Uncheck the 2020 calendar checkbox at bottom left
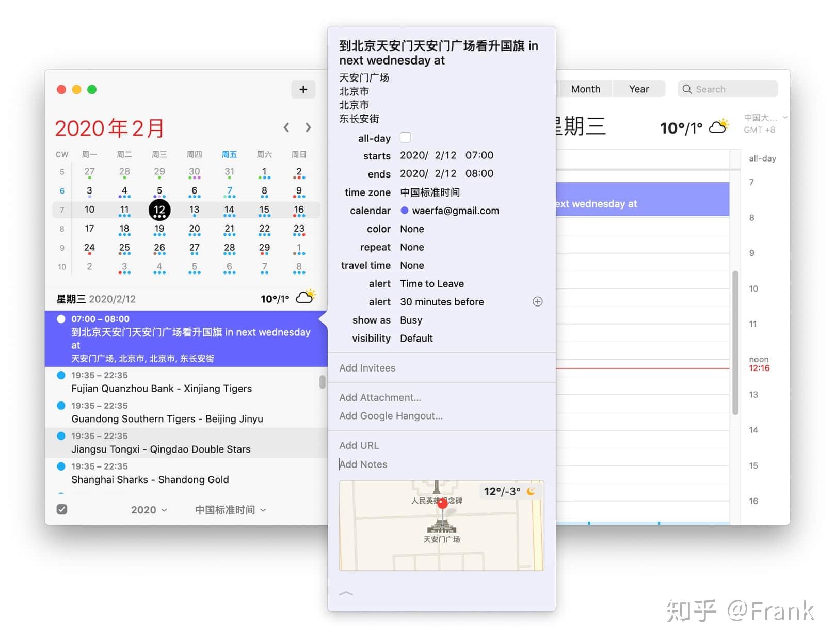The image size is (835, 644). tap(62, 509)
